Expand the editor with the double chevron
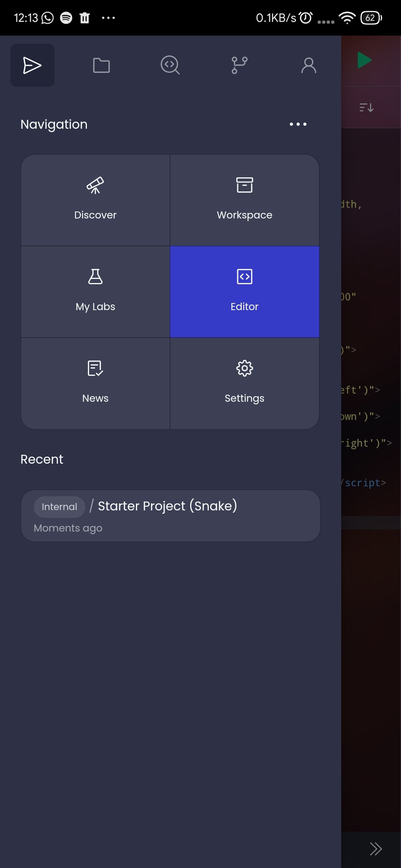The height and width of the screenshot is (868, 401). [x=376, y=848]
